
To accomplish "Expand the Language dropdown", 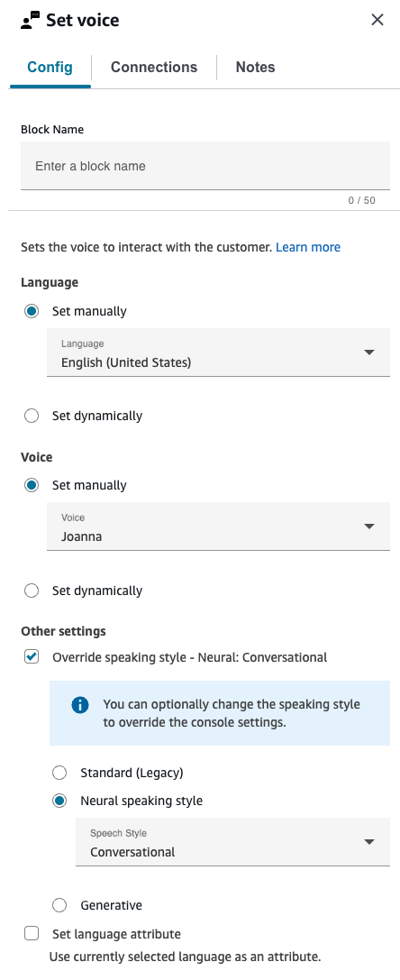I will (218, 353).
